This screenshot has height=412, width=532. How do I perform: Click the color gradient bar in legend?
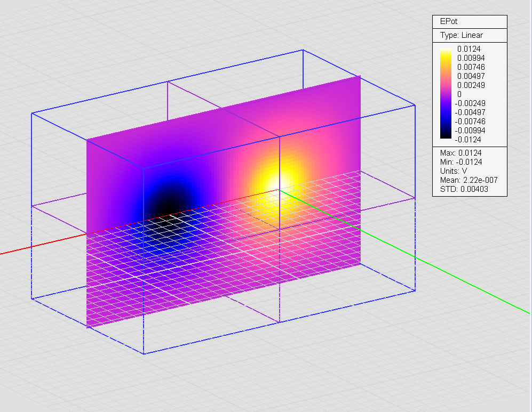(x=444, y=94)
